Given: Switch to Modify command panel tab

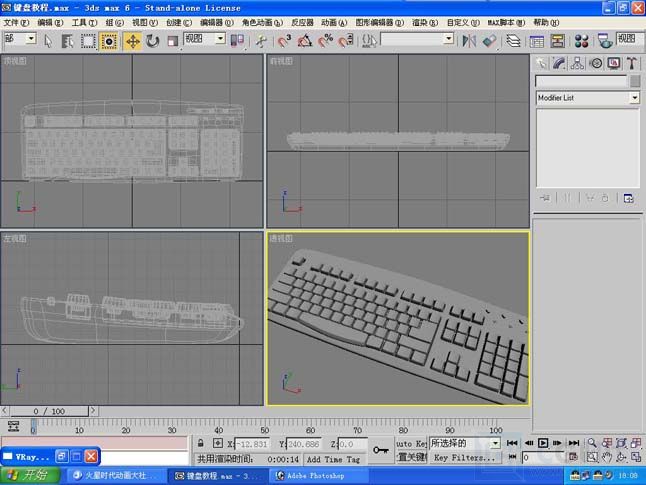Looking at the screenshot, I should point(559,63).
